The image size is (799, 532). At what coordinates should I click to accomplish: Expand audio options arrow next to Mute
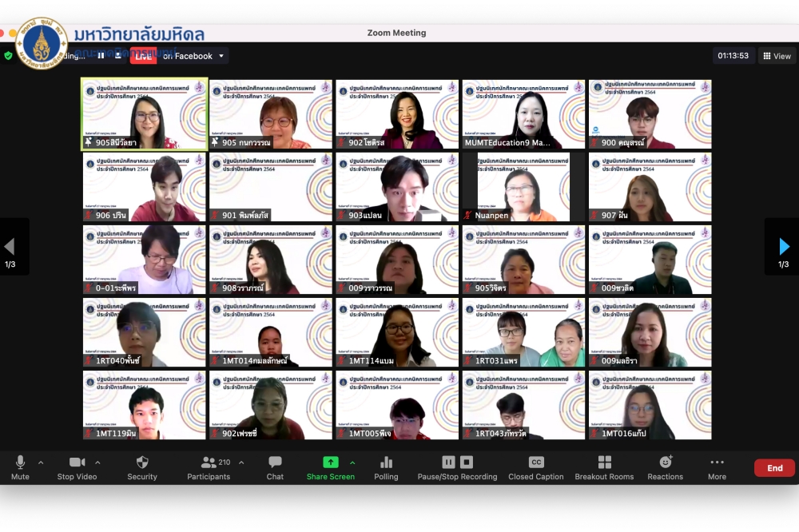[x=41, y=463]
